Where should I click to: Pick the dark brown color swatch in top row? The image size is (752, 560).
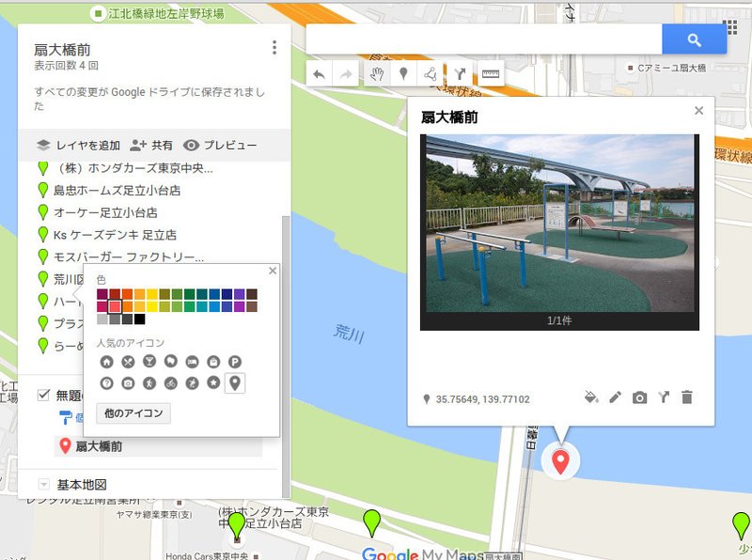252,294
